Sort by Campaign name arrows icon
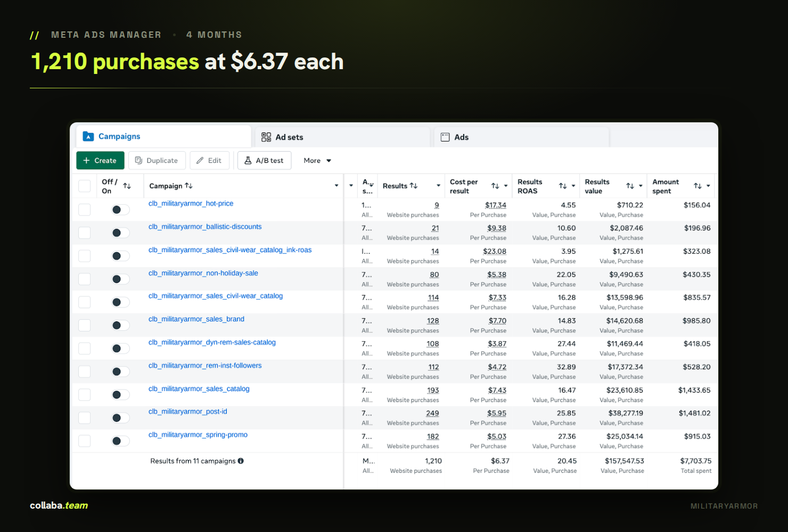The height and width of the screenshot is (532, 788). tap(188, 186)
